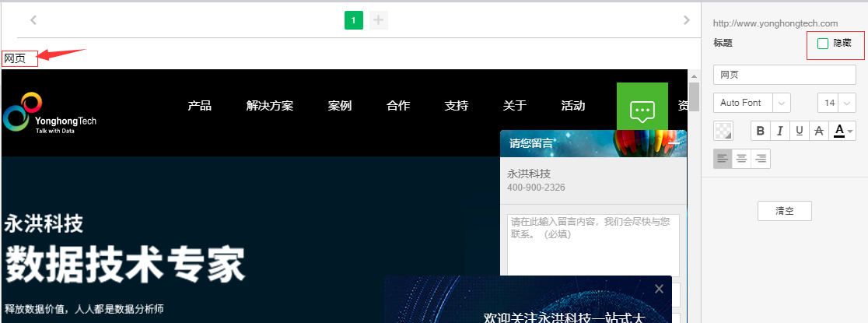Add a new page with plus icon
The image size is (868, 323).
379,20
